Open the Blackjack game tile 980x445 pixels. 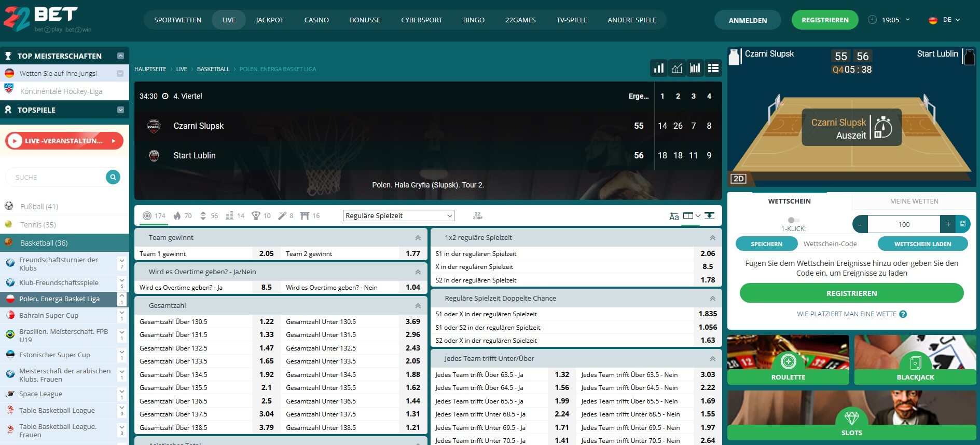(x=915, y=360)
